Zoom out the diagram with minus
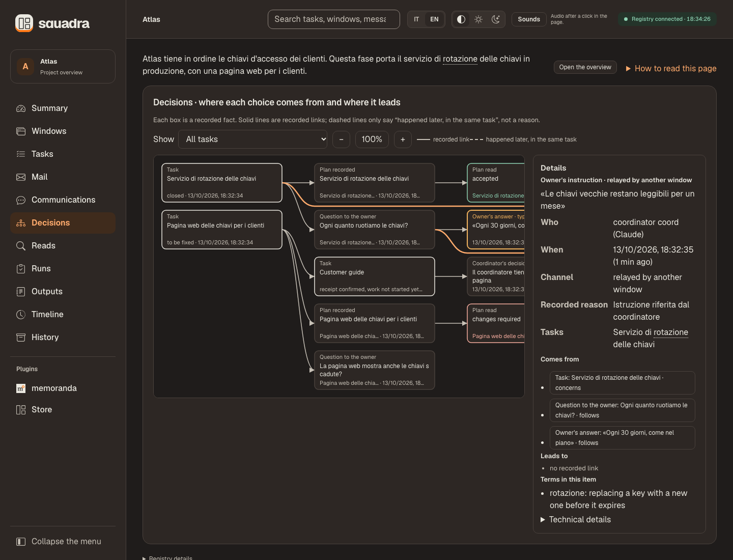 pos(341,139)
